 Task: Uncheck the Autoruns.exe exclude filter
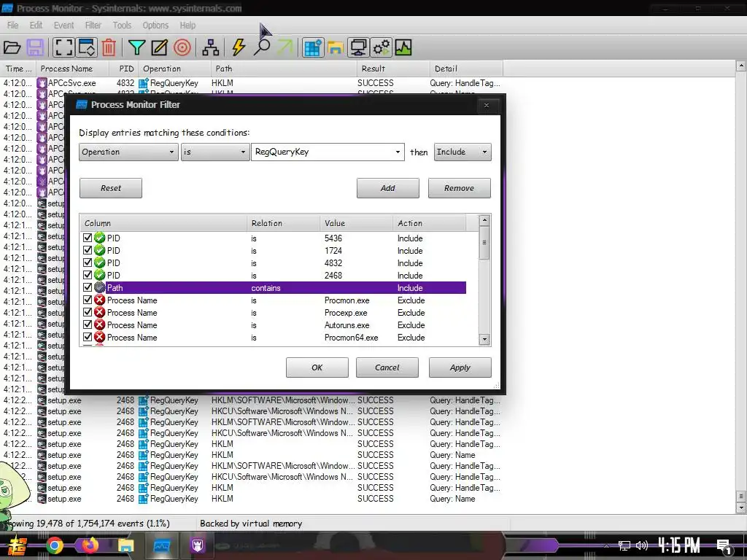(x=88, y=324)
